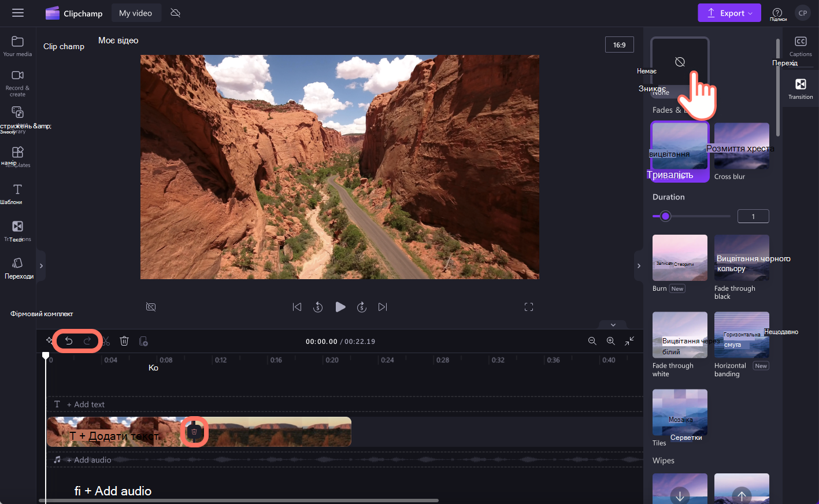Click the fit timeline to screen icon
819x504 pixels.
629,341
